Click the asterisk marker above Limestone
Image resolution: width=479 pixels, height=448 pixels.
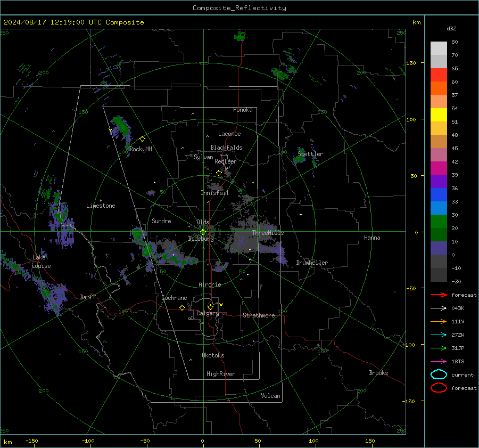point(101,201)
